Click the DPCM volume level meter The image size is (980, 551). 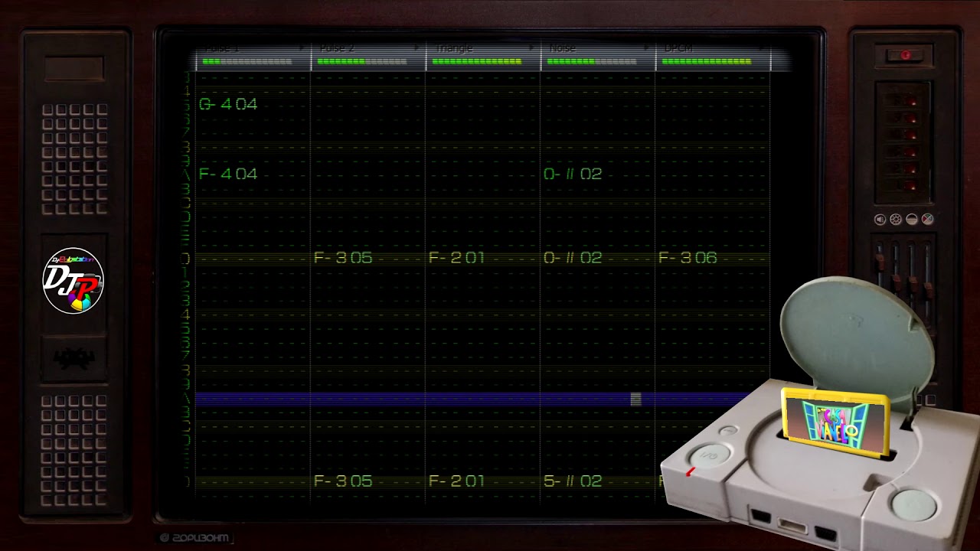[x=706, y=61]
